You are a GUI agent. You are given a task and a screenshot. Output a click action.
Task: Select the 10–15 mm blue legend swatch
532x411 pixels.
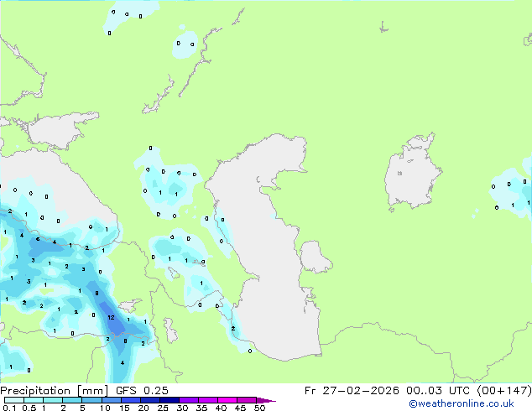(112, 400)
